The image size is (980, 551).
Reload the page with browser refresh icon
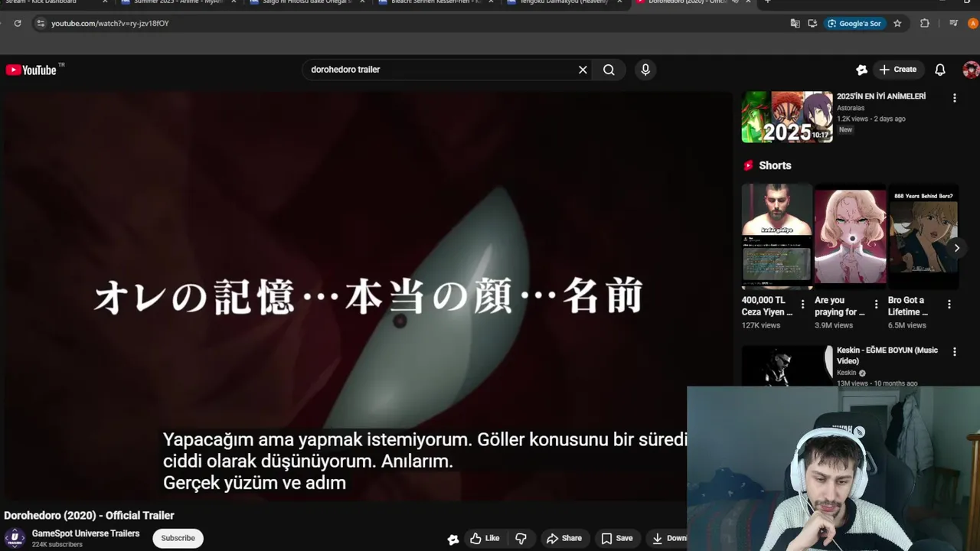pyautogui.click(x=18, y=24)
